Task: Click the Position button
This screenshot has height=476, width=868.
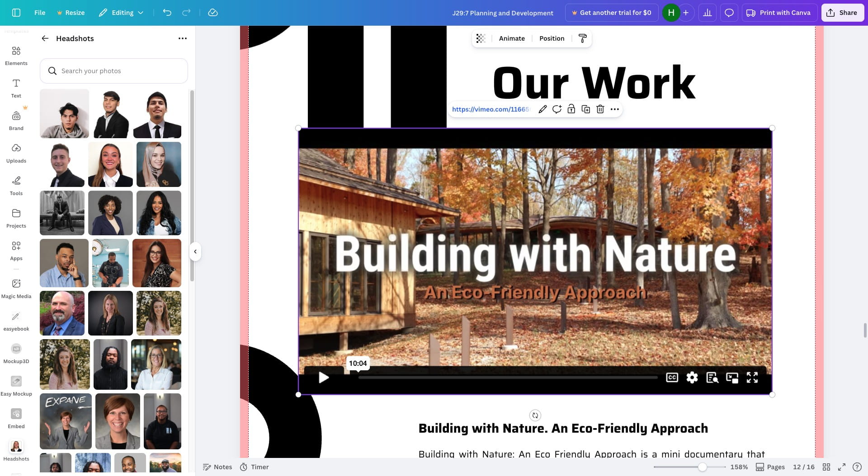Action: [x=552, y=38]
